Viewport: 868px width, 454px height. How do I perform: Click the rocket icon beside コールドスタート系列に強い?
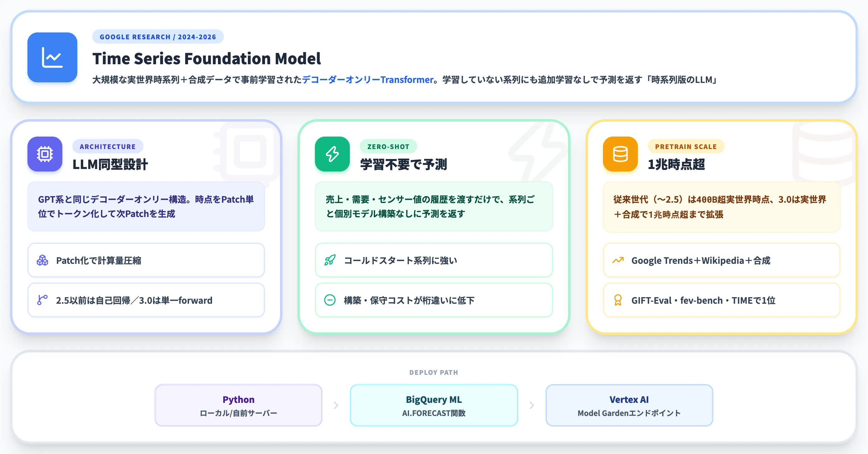(x=330, y=260)
